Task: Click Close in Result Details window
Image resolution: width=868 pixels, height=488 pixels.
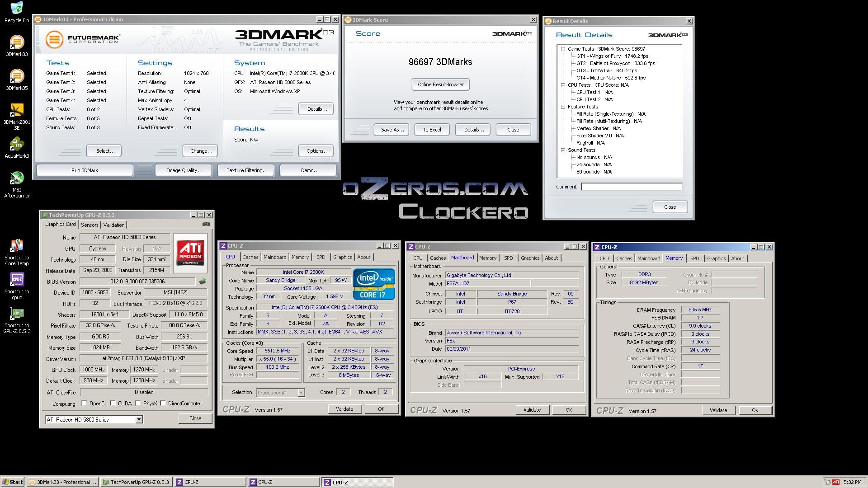Action: (x=670, y=207)
